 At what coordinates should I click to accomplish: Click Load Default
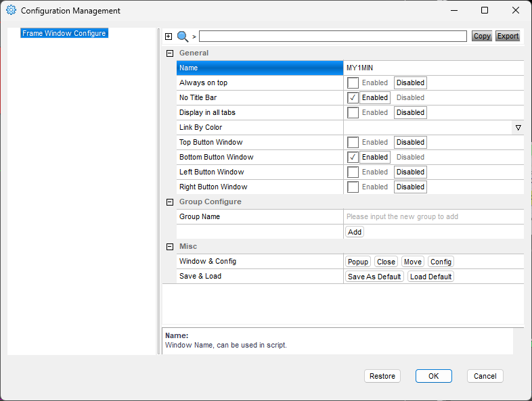430,277
